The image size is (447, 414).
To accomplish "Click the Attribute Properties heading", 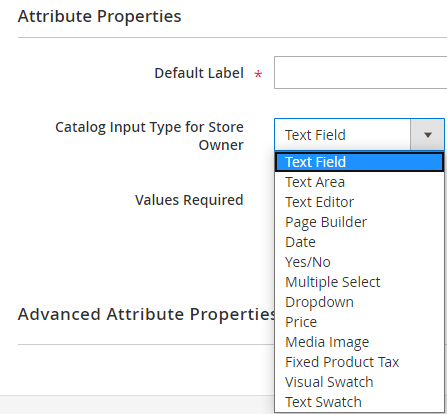I will [x=99, y=16].
